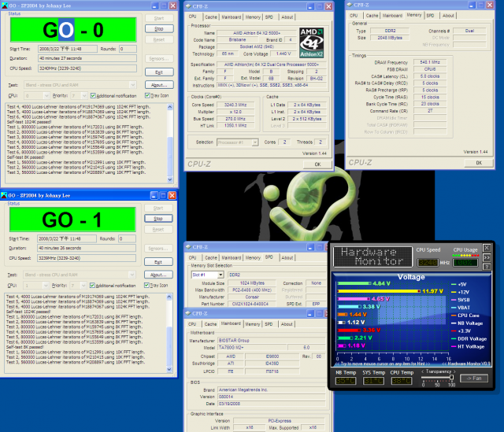Click Exit in the GO-0 SP2004 window
504x432 pixels.
pyautogui.click(x=159, y=72)
